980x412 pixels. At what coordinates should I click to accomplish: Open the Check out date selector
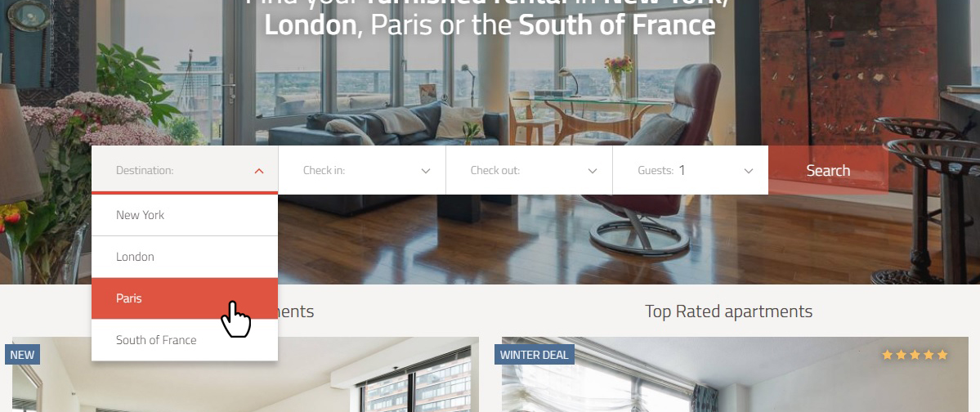[x=530, y=170]
